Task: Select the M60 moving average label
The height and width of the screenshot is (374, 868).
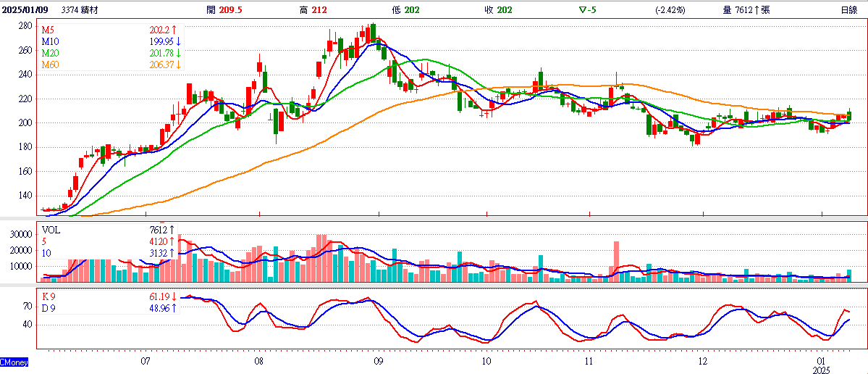Action: click(50, 65)
